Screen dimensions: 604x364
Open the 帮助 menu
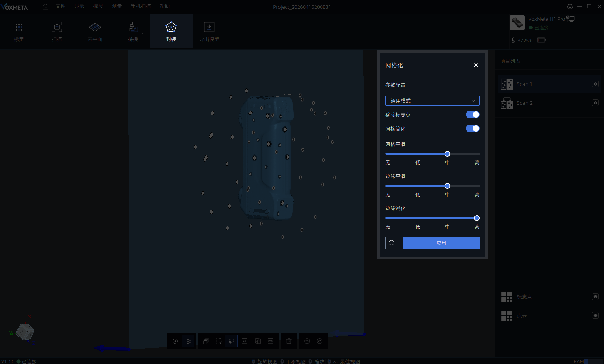pyautogui.click(x=165, y=6)
